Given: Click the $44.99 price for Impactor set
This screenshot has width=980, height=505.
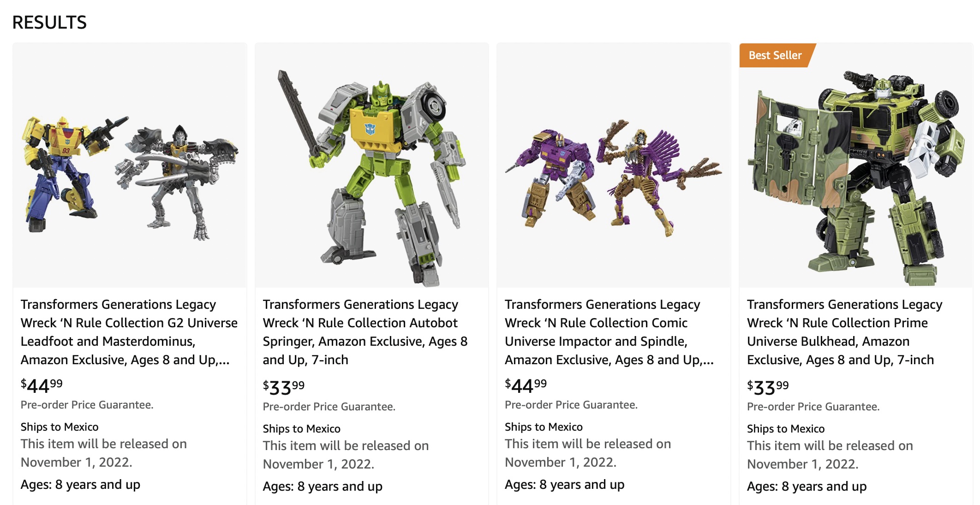Looking at the screenshot, I should 526,385.
